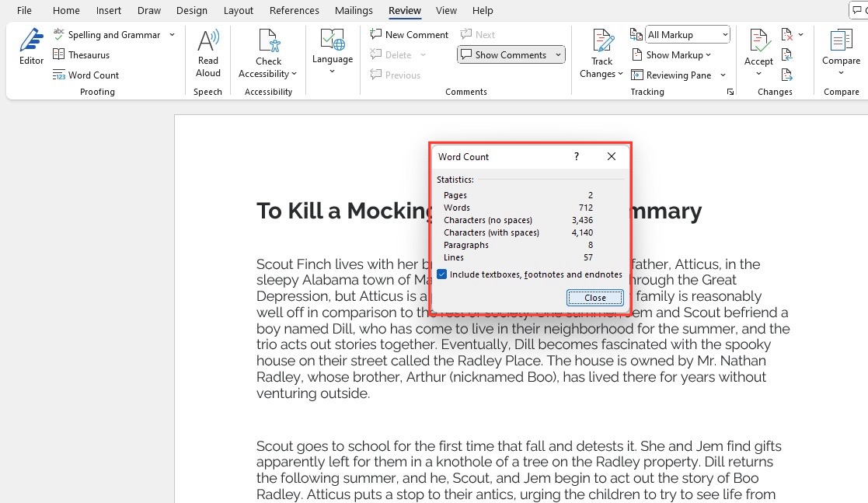Uncheck Include textboxes, footnotes and endnotes
The height and width of the screenshot is (503, 868).
[x=441, y=274]
